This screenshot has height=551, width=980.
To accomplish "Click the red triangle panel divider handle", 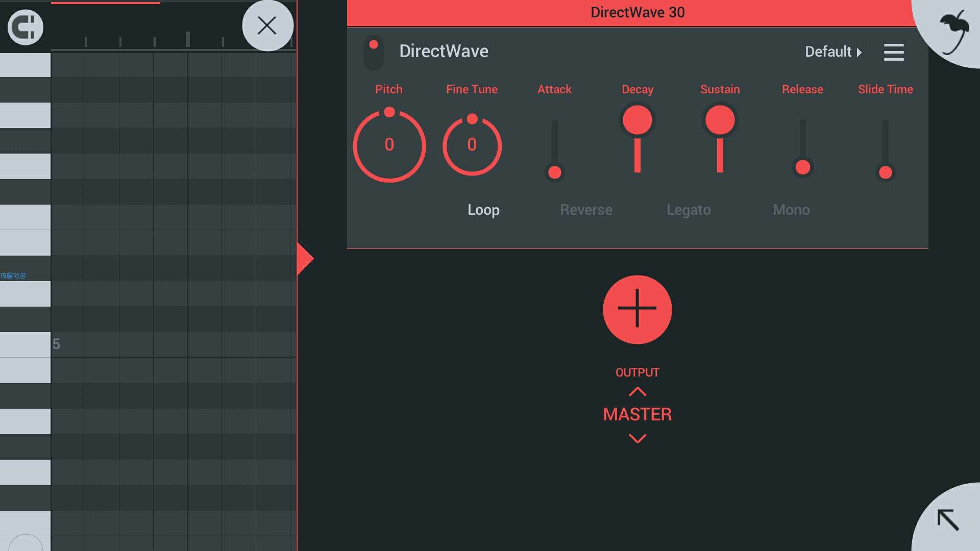I will click(x=305, y=259).
